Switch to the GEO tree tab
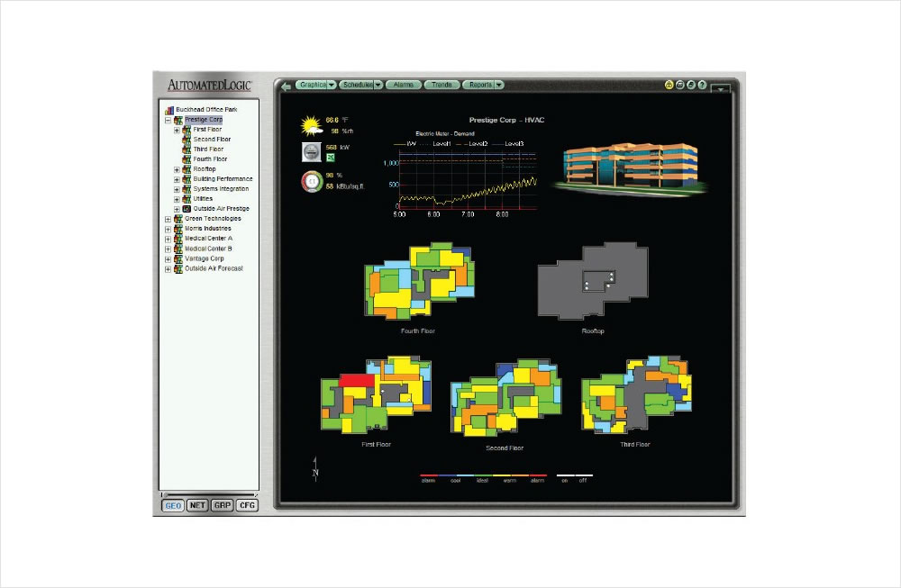This screenshot has height=588, width=901. [173, 506]
